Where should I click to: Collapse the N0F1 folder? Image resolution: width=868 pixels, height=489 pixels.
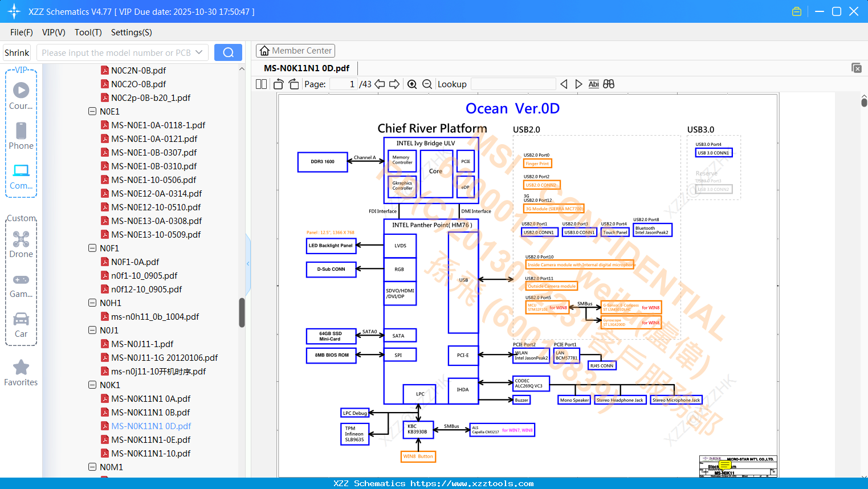pyautogui.click(x=92, y=248)
